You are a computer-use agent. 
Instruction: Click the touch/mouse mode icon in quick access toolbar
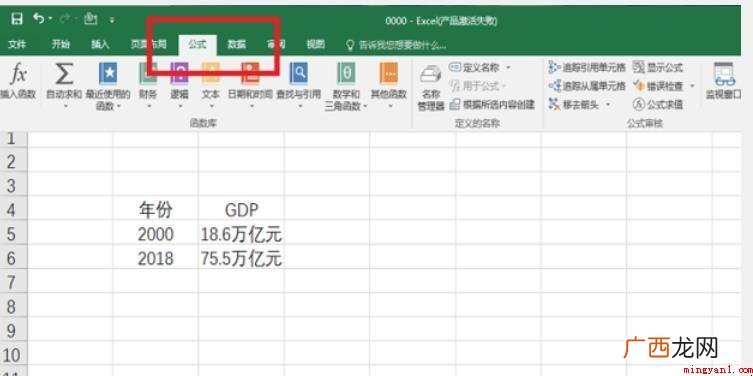click(90, 19)
